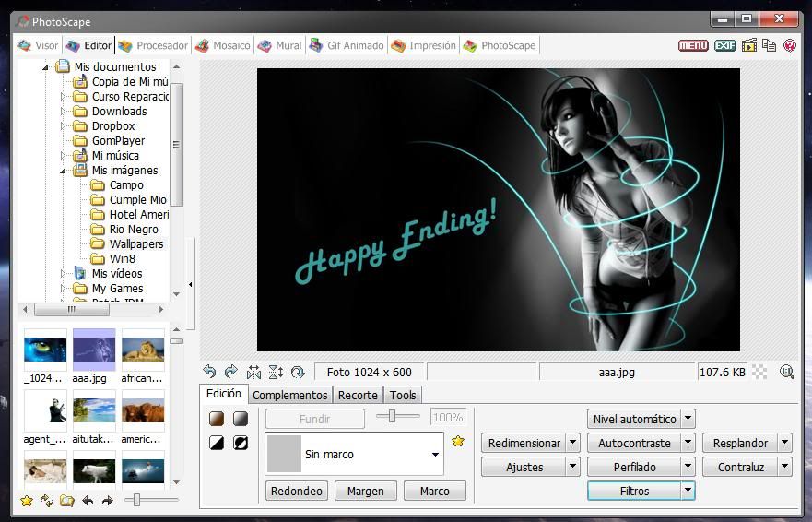
Task: Click the magnifier zoom icon near file size
Action: 786,371
